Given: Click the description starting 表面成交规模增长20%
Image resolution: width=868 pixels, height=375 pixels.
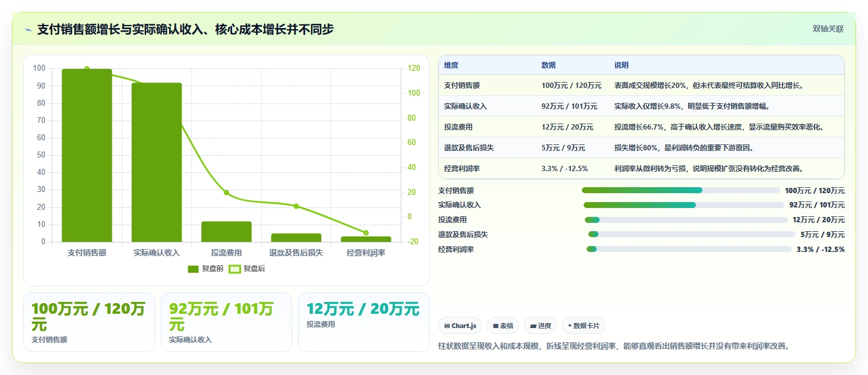Looking at the screenshot, I should 709,86.
